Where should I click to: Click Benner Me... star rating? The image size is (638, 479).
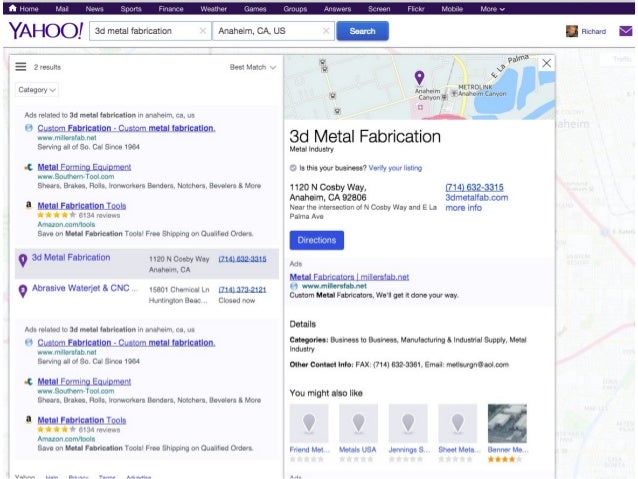click(x=505, y=459)
